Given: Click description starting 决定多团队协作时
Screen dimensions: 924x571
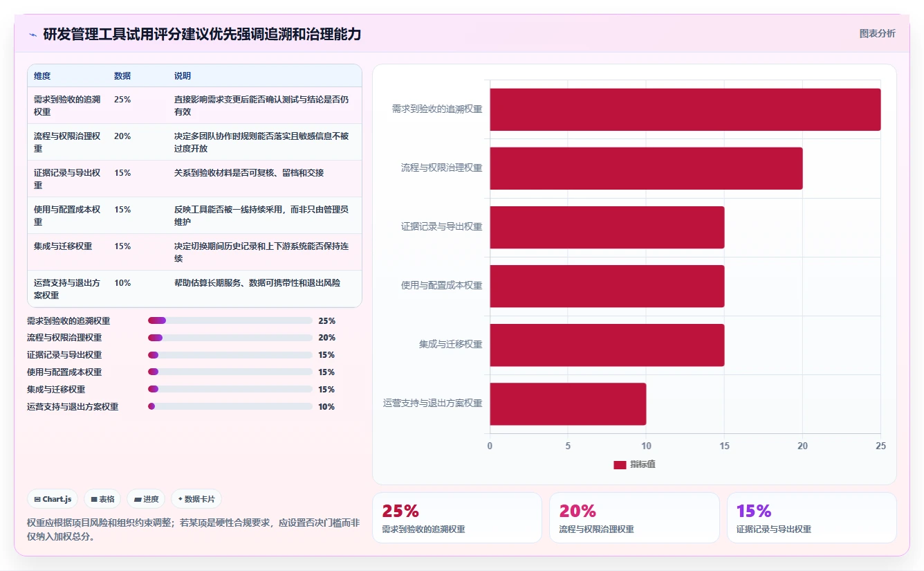Looking at the screenshot, I should (261, 143).
